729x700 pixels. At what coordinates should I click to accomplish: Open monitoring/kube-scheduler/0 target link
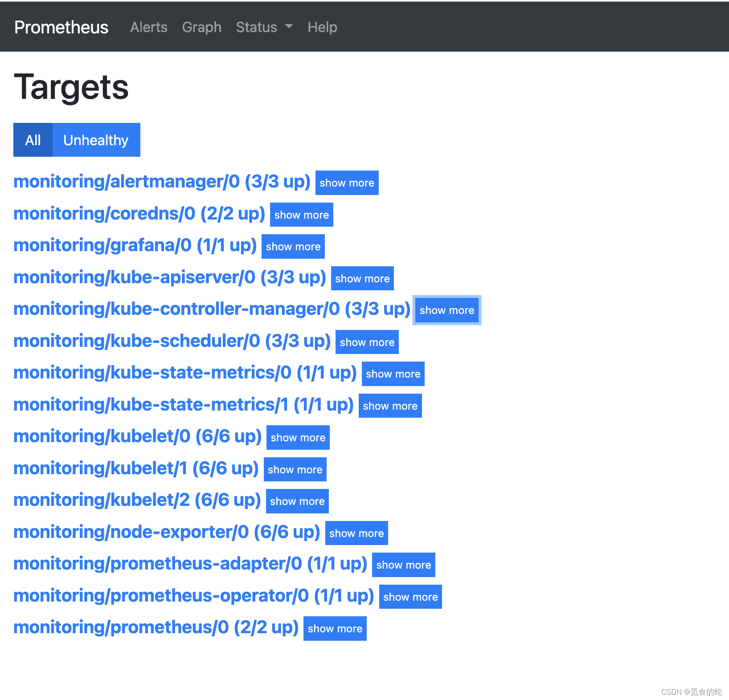click(172, 341)
